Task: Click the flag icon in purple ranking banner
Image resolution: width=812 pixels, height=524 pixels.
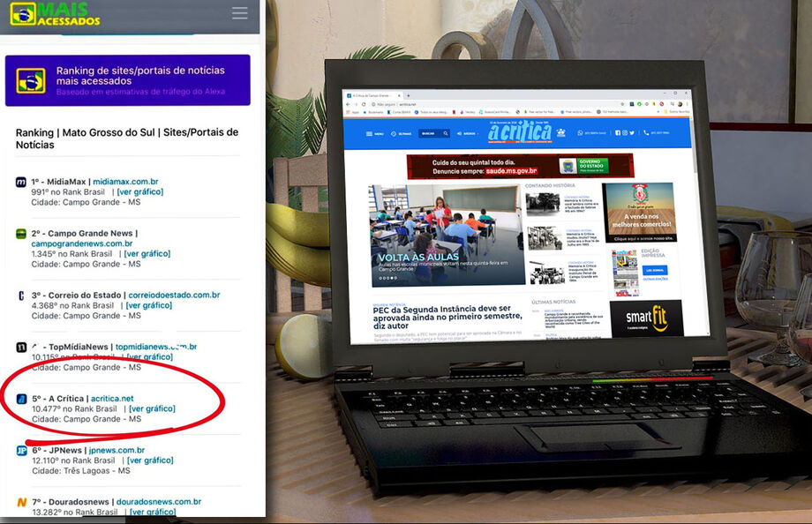Action: (31, 81)
